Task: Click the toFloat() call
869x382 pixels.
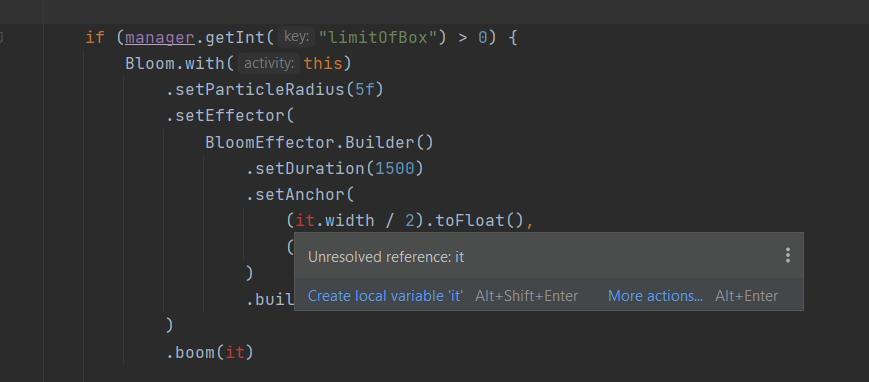Action: click(x=479, y=221)
